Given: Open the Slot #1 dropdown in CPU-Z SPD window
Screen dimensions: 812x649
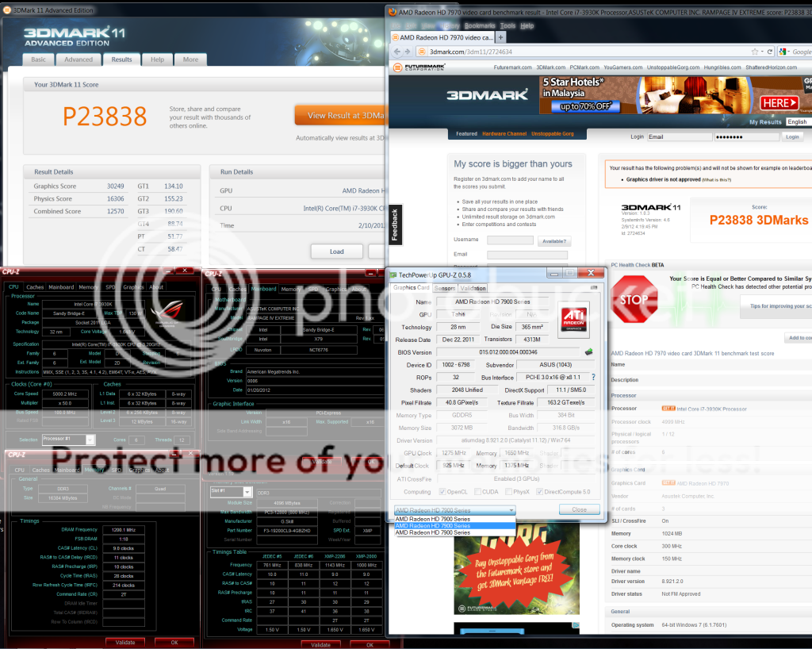Looking at the screenshot, I should (x=231, y=491).
